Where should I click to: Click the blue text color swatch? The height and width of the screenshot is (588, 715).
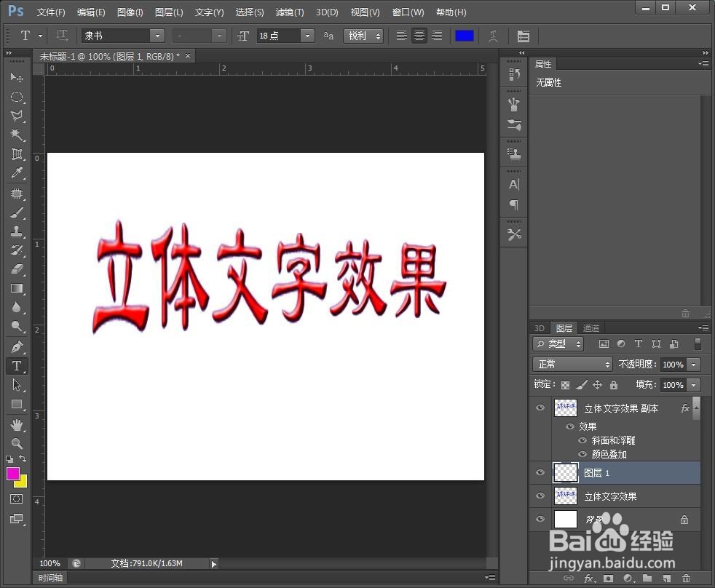464,35
